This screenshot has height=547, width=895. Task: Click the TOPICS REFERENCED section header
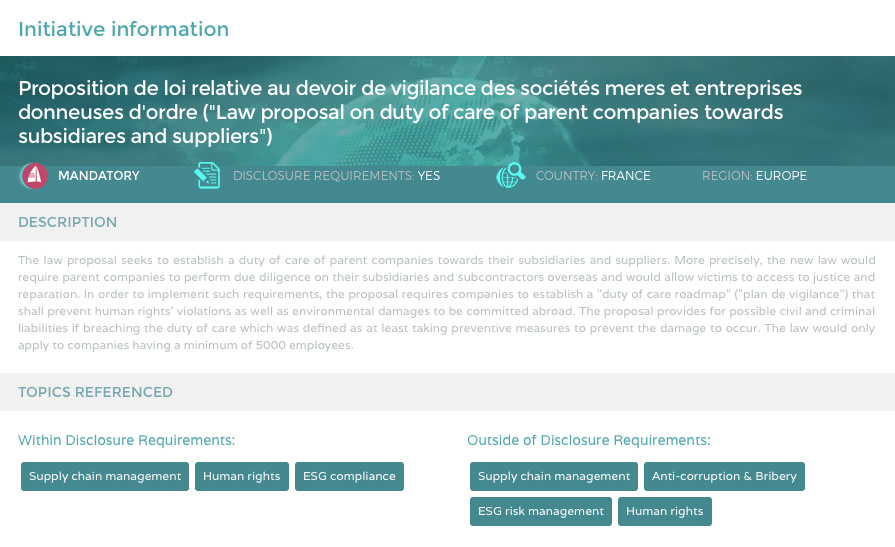(x=95, y=392)
